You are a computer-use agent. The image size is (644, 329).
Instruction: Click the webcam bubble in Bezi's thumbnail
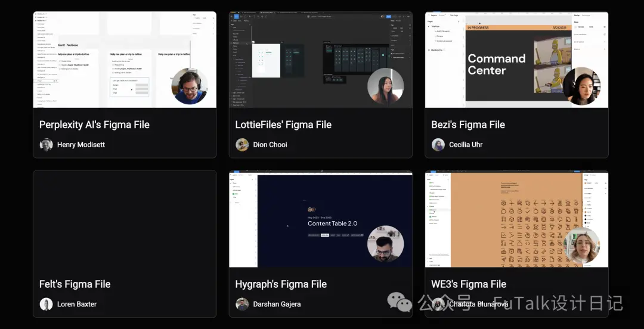(x=582, y=86)
